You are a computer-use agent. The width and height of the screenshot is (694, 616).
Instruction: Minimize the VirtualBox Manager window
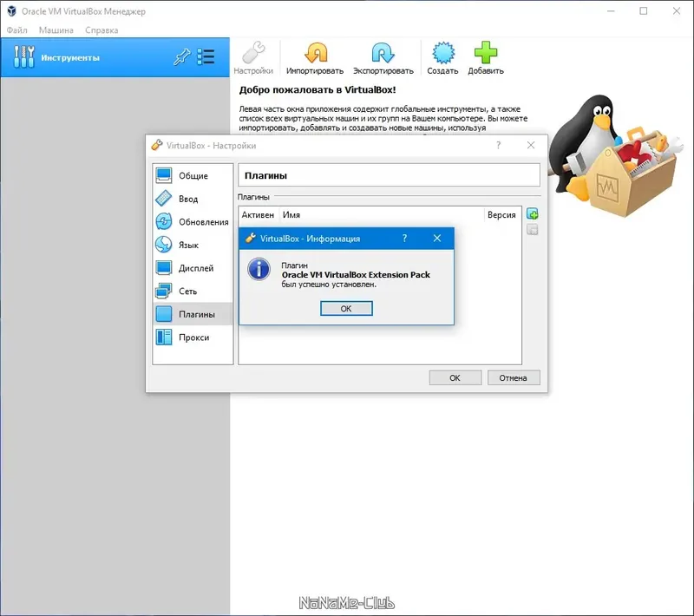tap(612, 11)
